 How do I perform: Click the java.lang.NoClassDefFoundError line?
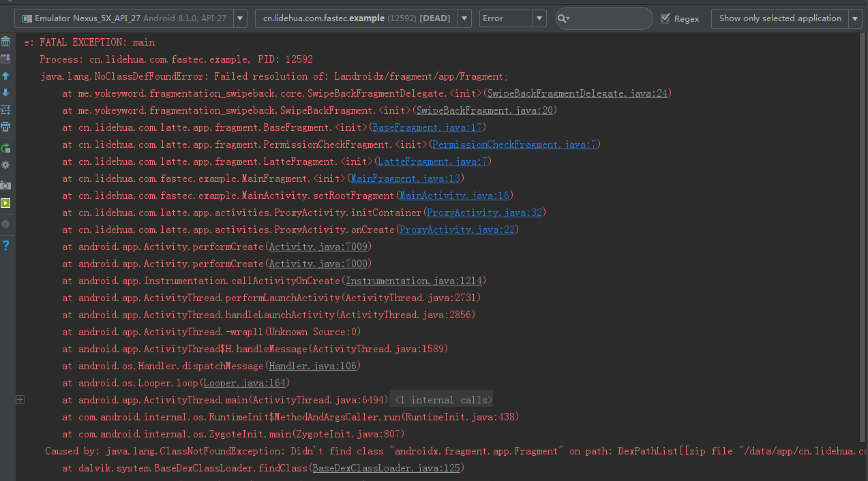[x=274, y=76]
